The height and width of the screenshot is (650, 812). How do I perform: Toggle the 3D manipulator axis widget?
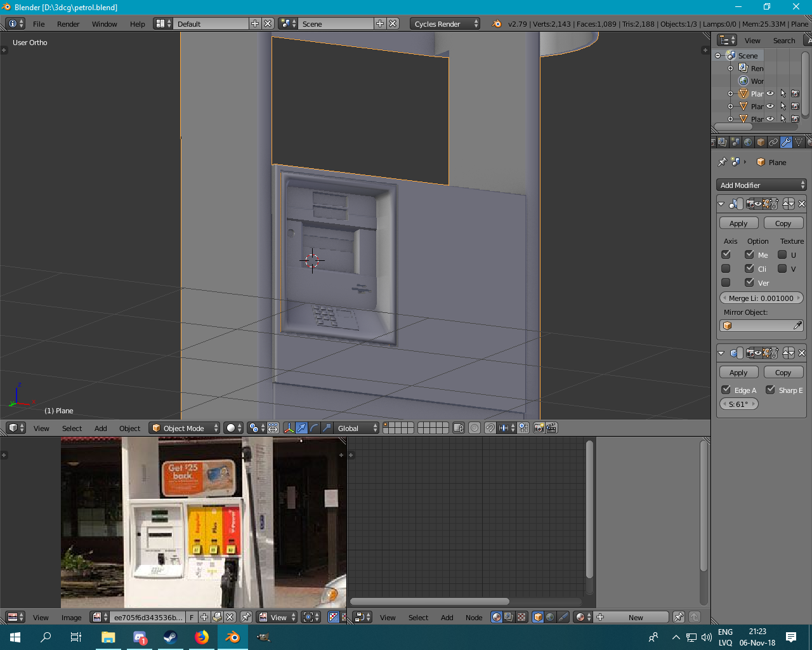coord(289,428)
